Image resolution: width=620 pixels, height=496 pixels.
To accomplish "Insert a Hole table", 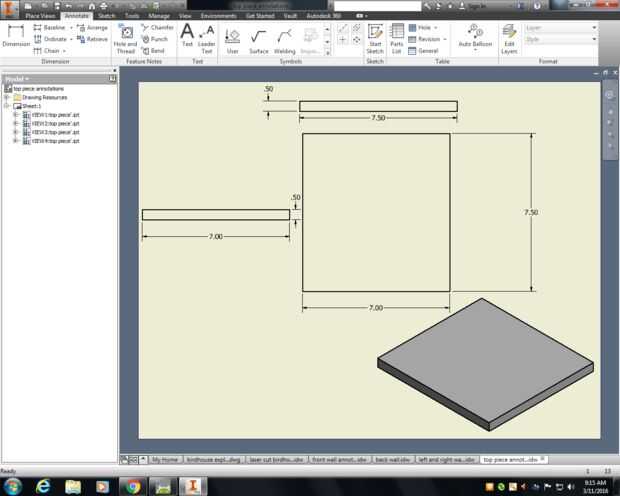I will coord(420,28).
